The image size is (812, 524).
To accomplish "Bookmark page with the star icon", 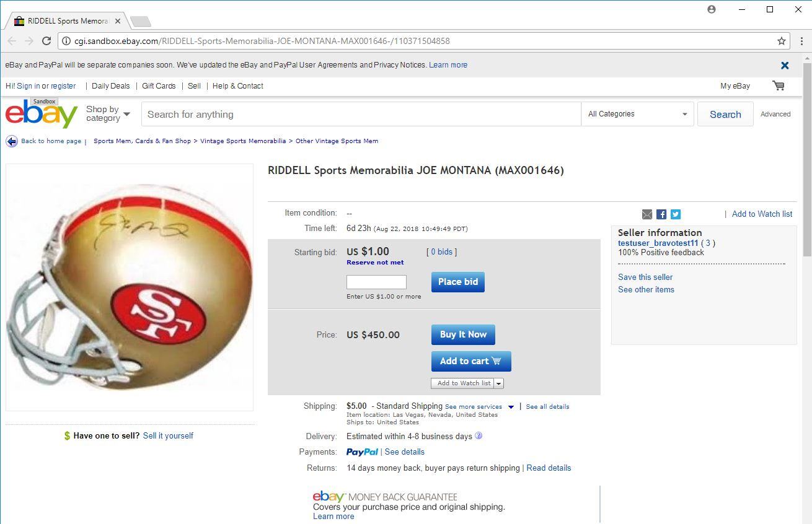I will (782, 41).
